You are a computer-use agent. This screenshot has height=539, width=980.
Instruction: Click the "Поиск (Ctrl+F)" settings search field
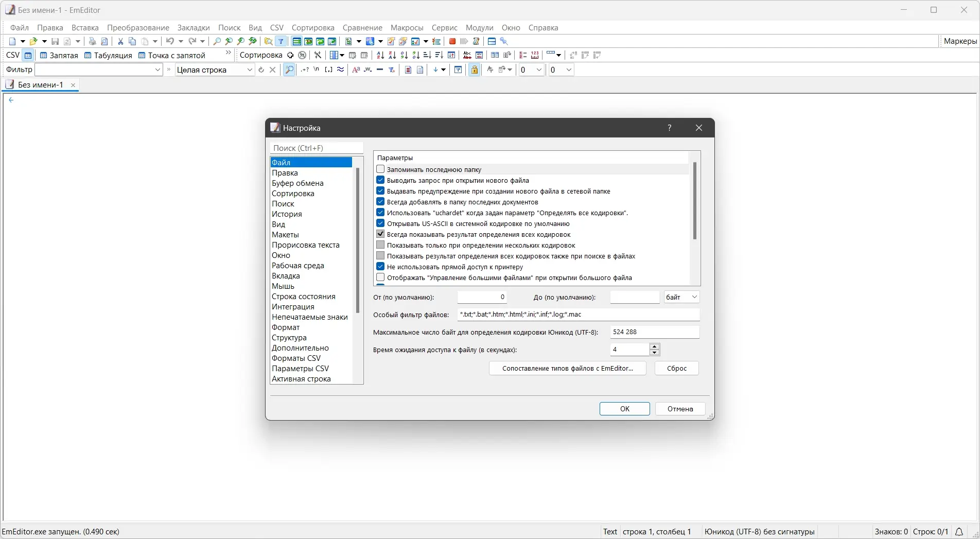(317, 148)
